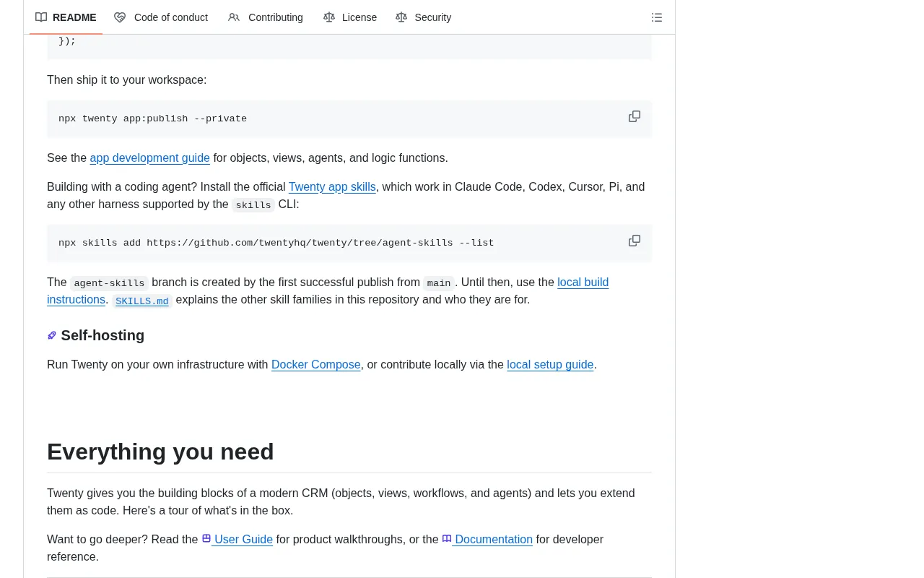This screenshot has width=924, height=578.
Task: Click the scales icon next to License
Action: (329, 17)
